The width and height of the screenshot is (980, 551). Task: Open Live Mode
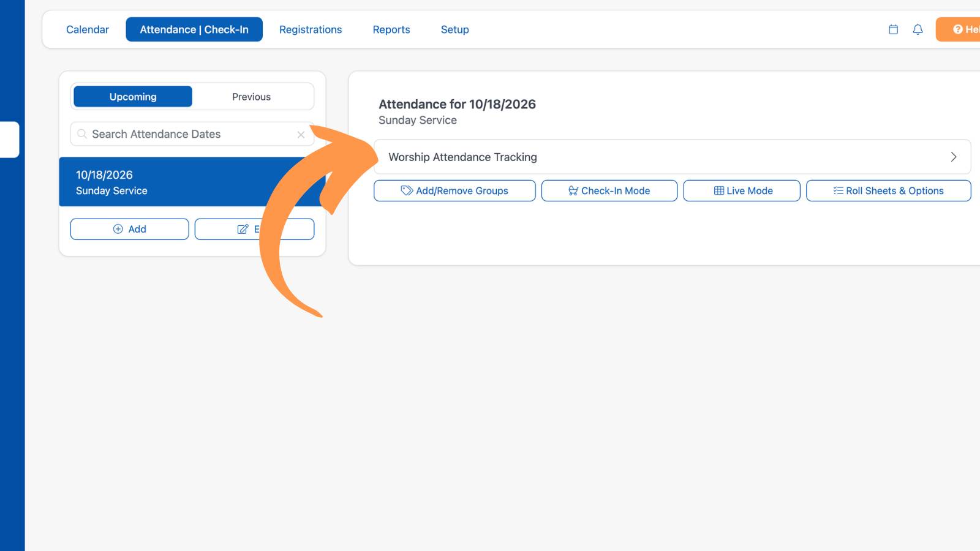742,190
